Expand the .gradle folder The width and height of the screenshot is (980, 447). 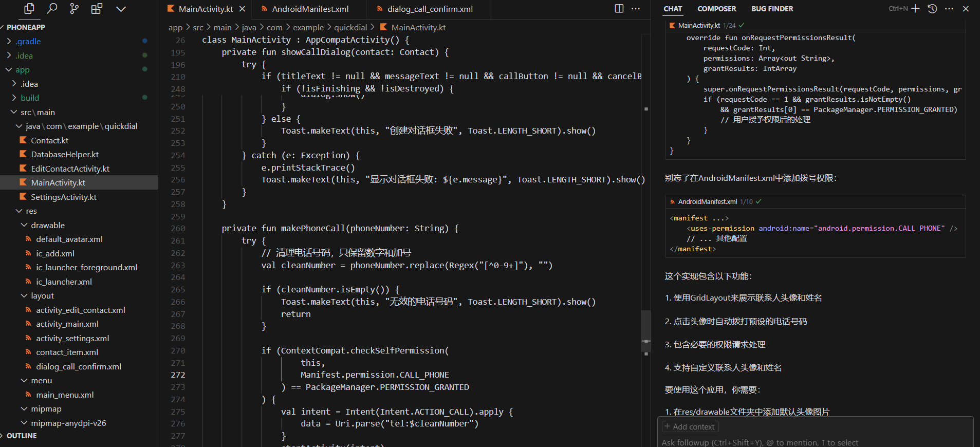pos(28,42)
